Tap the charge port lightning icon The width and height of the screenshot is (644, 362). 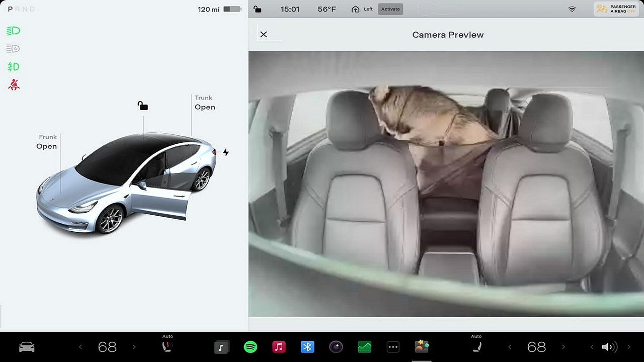[x=226, y=152]
